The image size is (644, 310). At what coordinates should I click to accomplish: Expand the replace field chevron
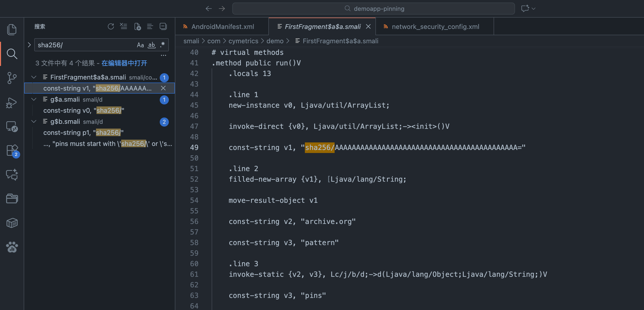(x=29, y=45)
